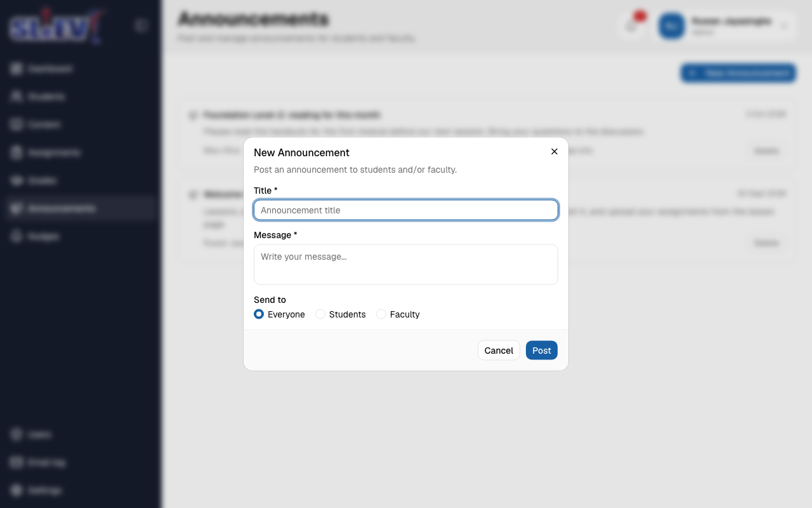
Task: Pick the Faculty radio option
Action: tap(381, 314)
